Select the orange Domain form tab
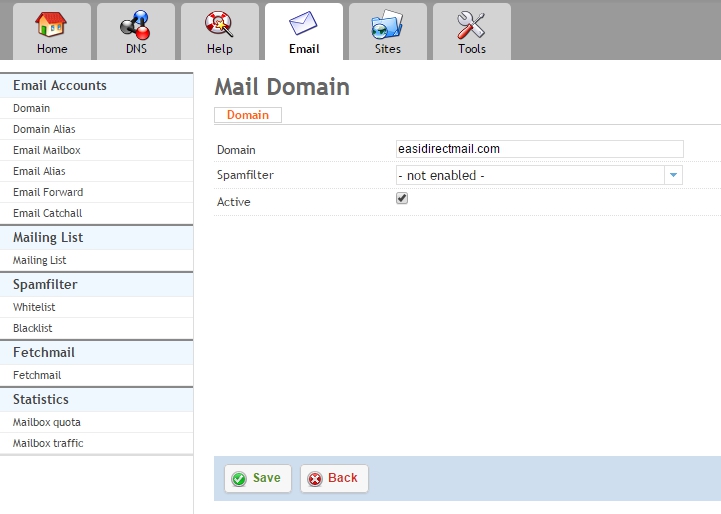The height and width of the screenshot is (514, 721). click(x=248, y=115)
